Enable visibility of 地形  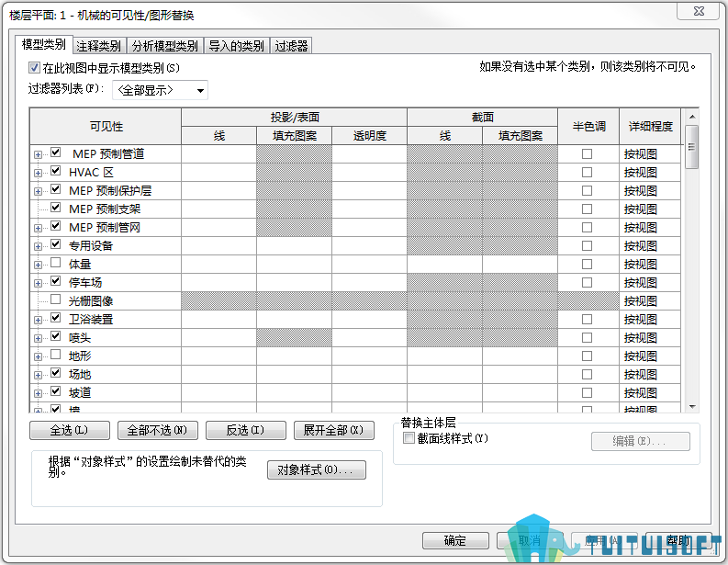56,355
